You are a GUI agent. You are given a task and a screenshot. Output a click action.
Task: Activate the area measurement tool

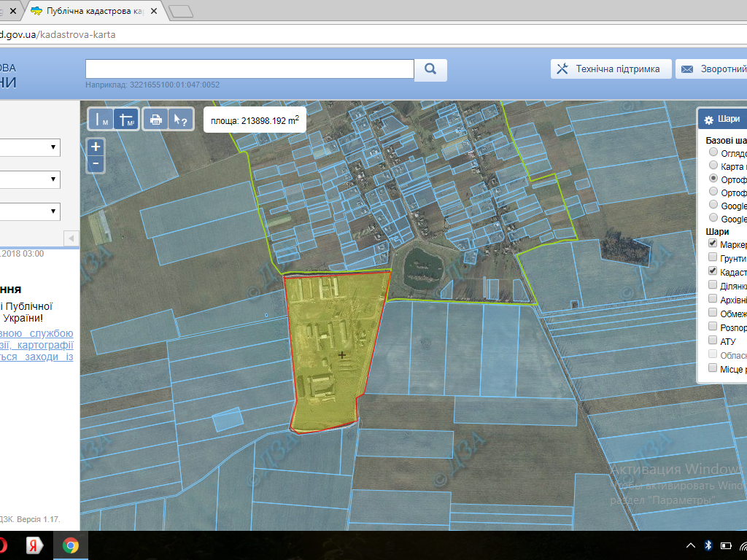(x=125, y=119)
